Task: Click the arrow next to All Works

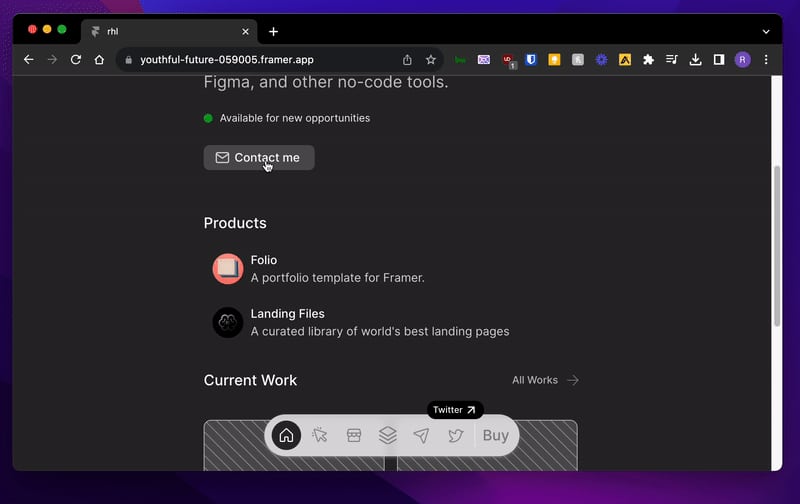Action: (x=573, y=380)
